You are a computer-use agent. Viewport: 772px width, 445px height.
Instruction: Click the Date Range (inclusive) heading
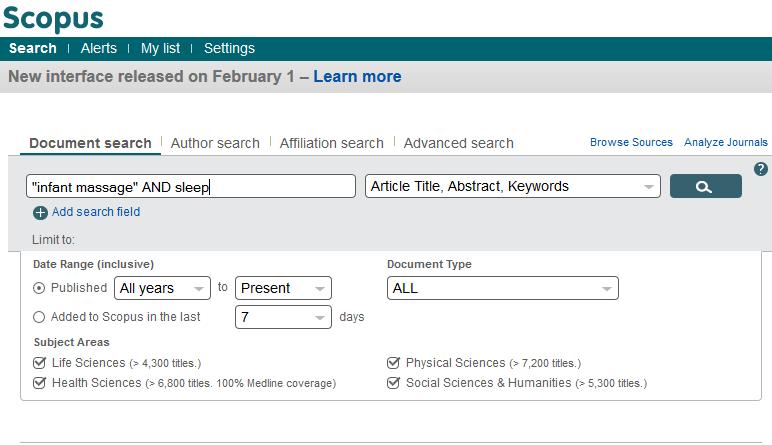click(94, 264)
